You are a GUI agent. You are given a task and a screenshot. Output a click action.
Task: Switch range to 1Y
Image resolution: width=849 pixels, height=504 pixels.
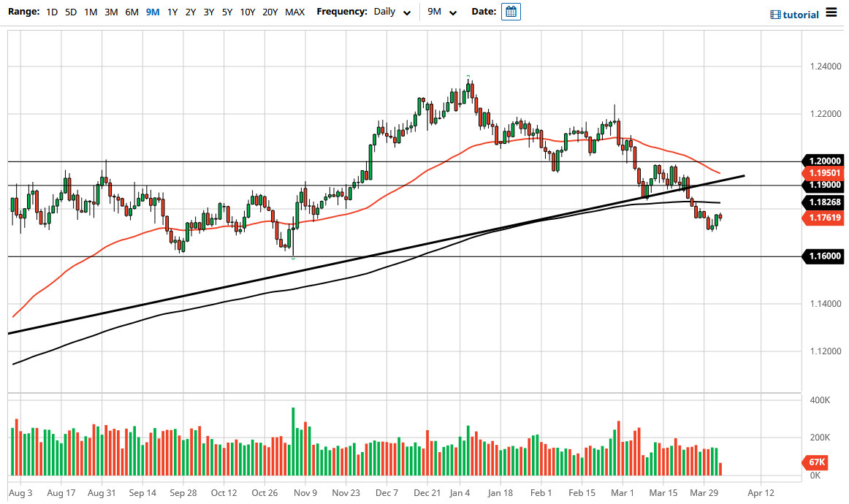click(172, 12)
